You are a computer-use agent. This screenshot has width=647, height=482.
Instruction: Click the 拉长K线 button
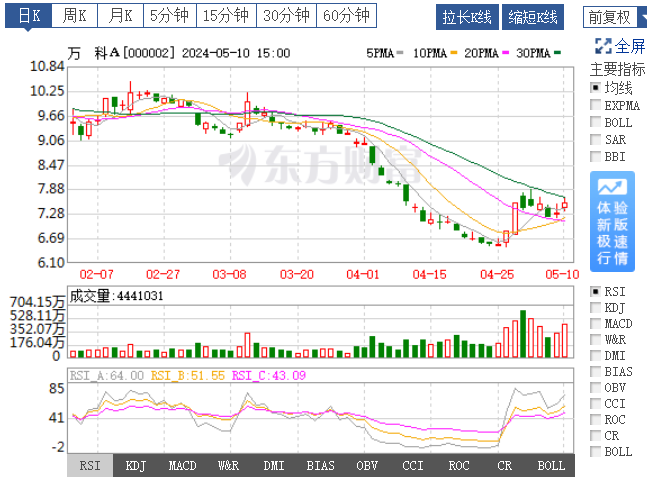coord(467,17)
